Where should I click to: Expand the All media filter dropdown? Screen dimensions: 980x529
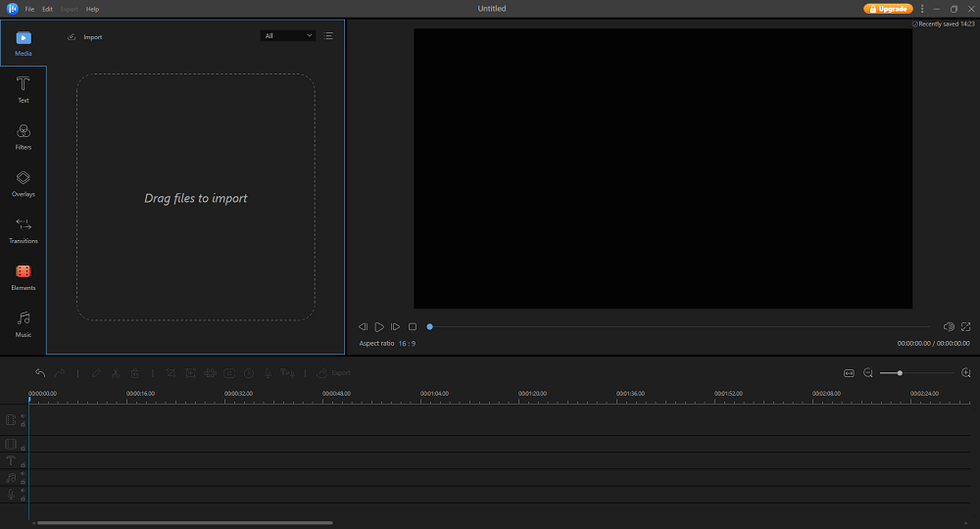point(288,36)
